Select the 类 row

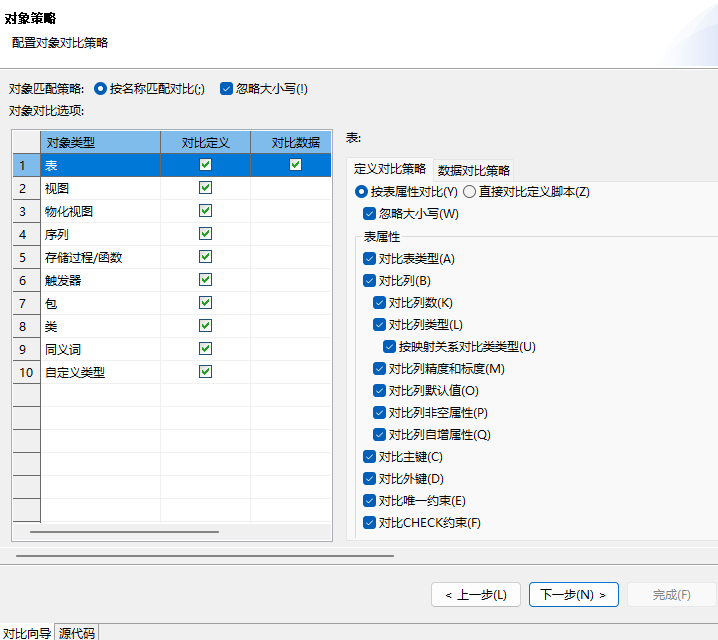(x=172, y=326)
